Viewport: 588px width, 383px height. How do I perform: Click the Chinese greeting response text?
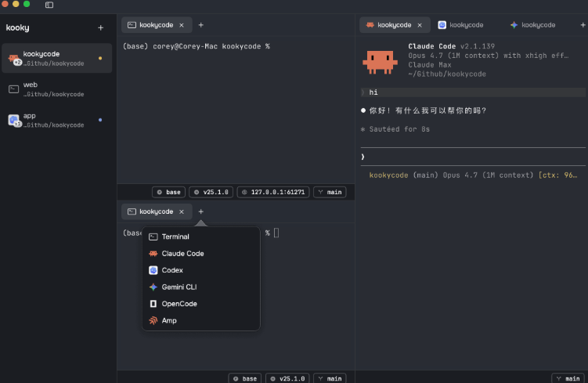pyautogui.click(x=427, y=110)
